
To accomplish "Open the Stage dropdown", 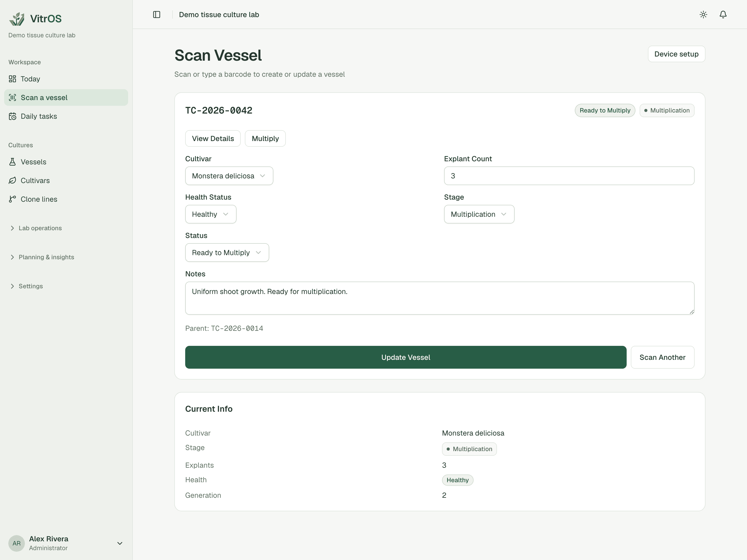I will (479, 214).
